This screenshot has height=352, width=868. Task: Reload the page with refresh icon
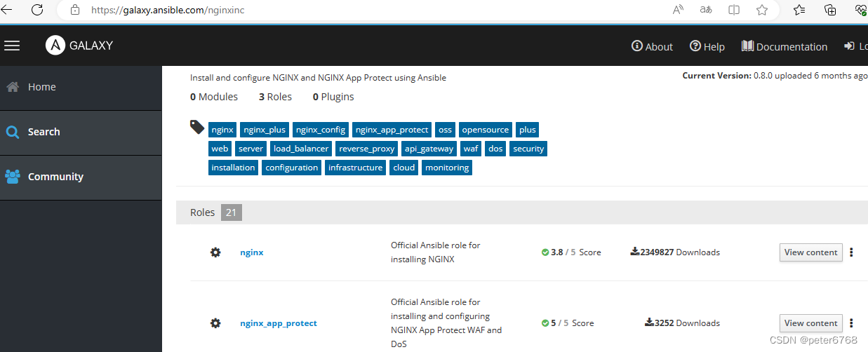[37, 10]
